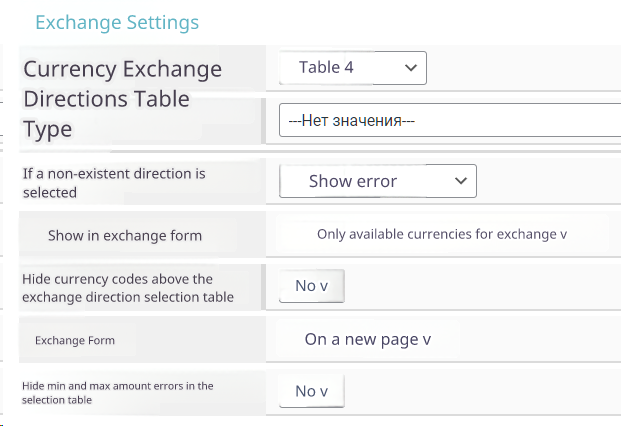621x426 pixels.
Task: Open the Table 4 dropdown
Action: click(x=352, y=68)
